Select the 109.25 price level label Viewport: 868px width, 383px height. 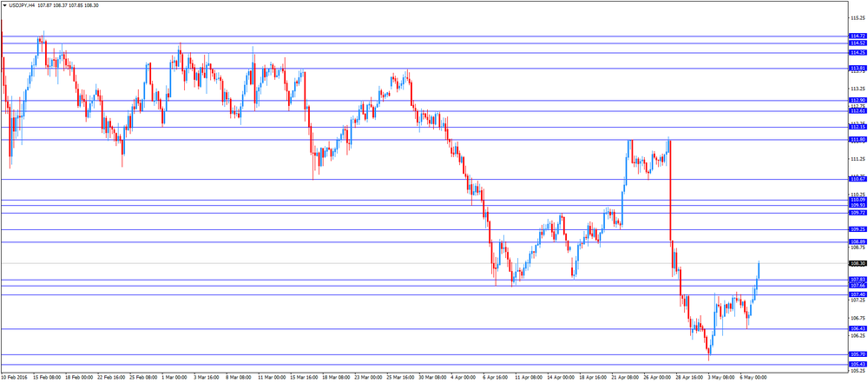pyautogui.click(x=858, y=229)
